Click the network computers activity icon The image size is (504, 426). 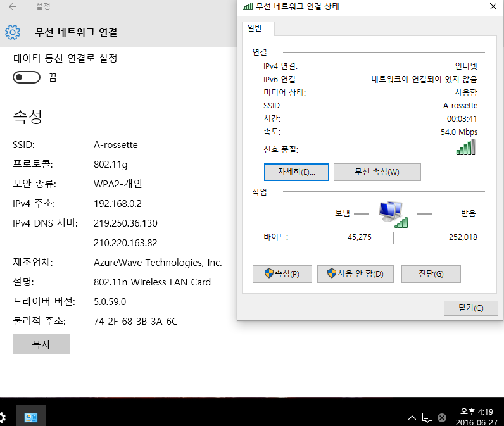(x=393, y=215)
